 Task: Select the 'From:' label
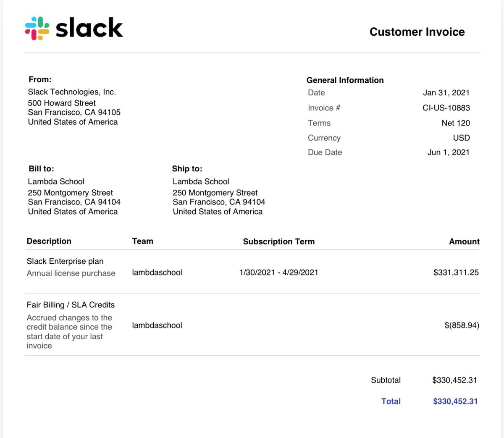pos(40,79)
